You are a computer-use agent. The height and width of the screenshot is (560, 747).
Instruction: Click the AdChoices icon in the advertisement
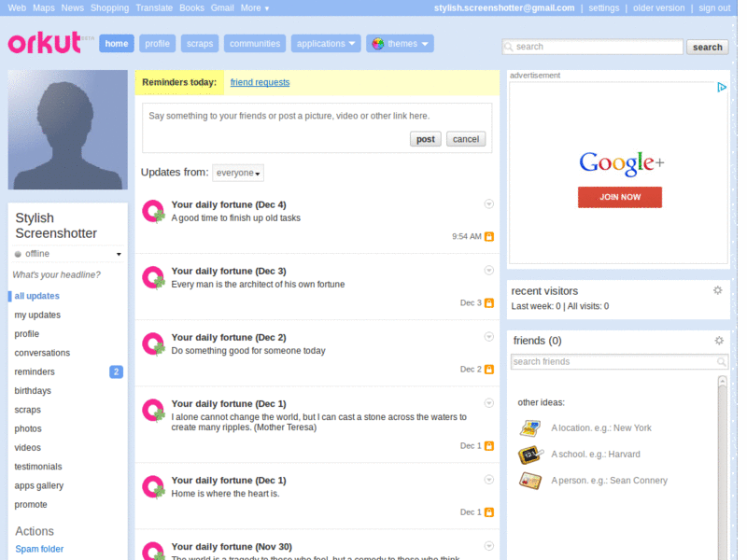pos(721,87)
